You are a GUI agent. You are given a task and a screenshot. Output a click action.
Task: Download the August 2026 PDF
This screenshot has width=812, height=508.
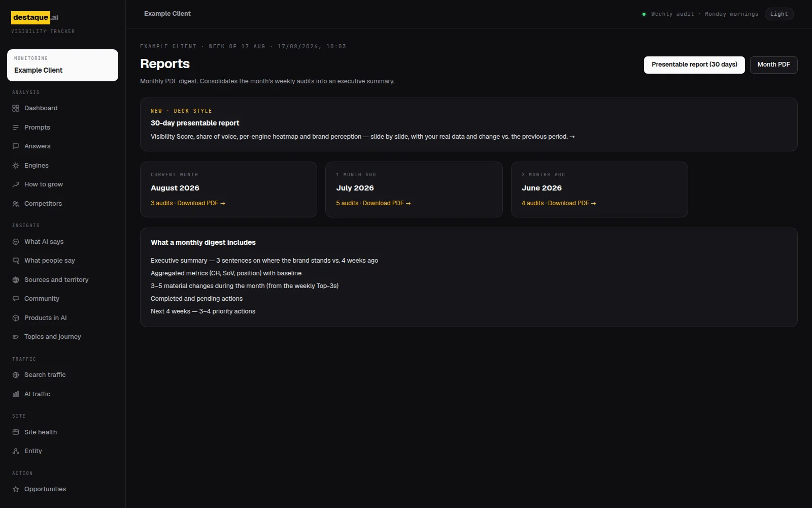188,203
